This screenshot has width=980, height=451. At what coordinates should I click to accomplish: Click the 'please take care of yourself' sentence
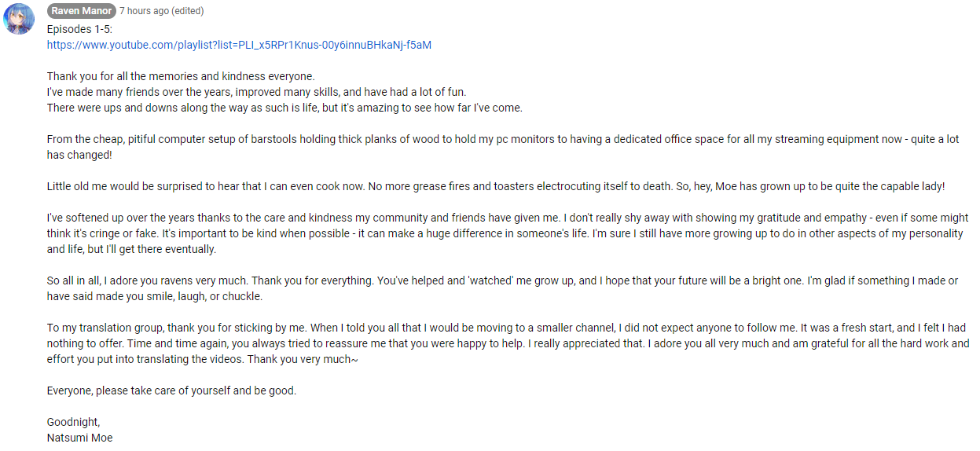171,390
